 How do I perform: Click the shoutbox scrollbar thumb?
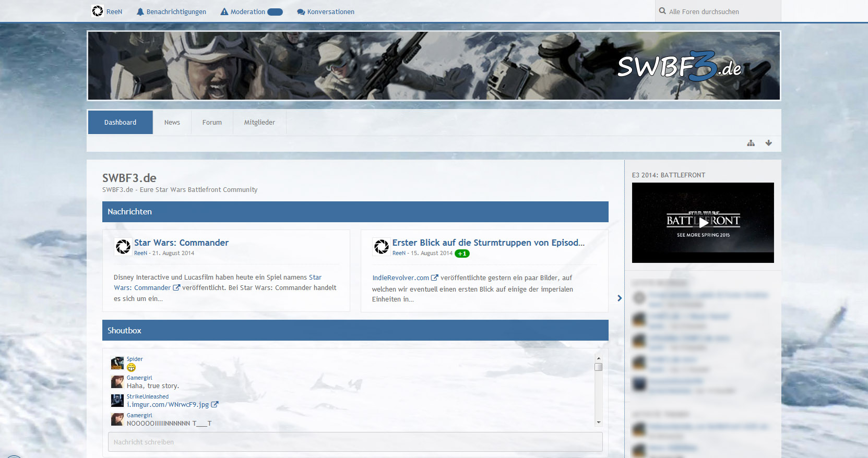pos(599,367)
